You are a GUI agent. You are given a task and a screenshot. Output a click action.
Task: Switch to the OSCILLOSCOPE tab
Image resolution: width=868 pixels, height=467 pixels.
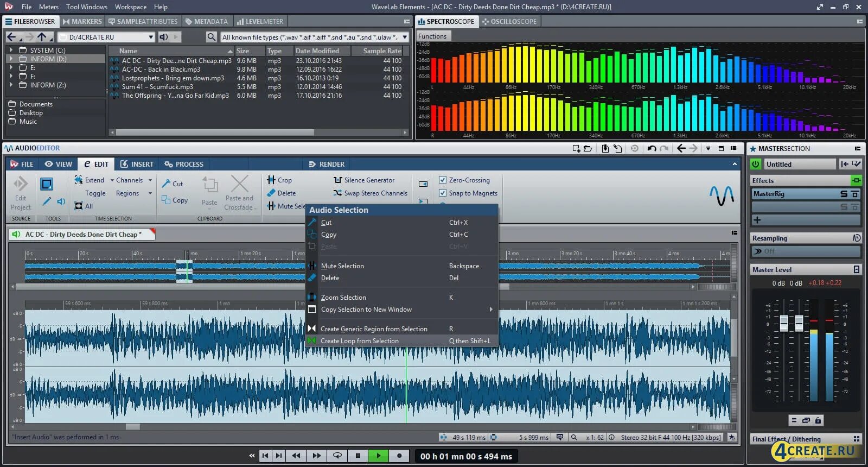click(509, 21)
